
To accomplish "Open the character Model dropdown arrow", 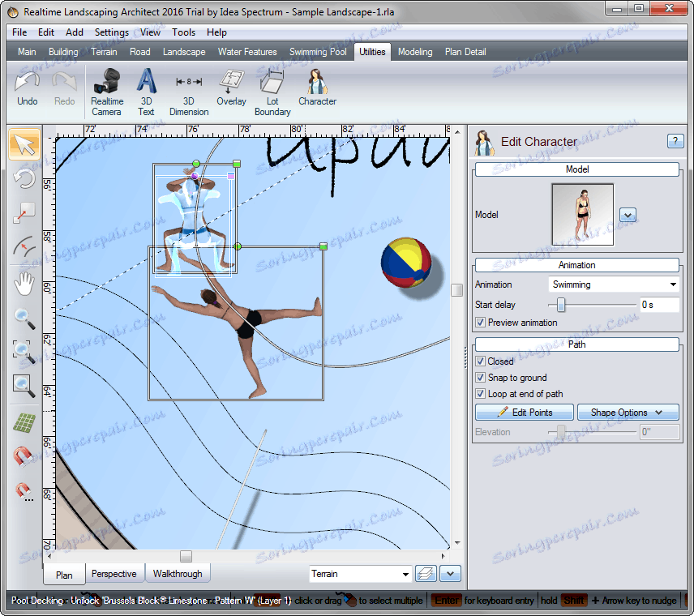I will [x=628, y=215].
